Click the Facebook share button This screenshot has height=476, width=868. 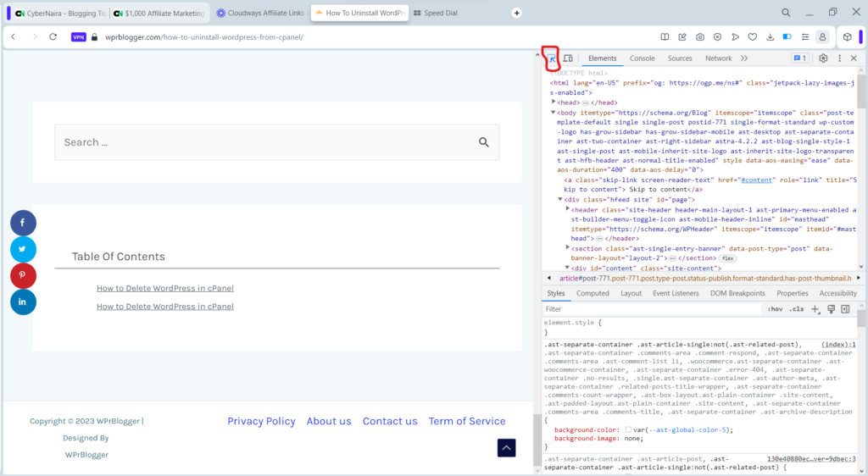pyautogui.click(x=23, y=223)
